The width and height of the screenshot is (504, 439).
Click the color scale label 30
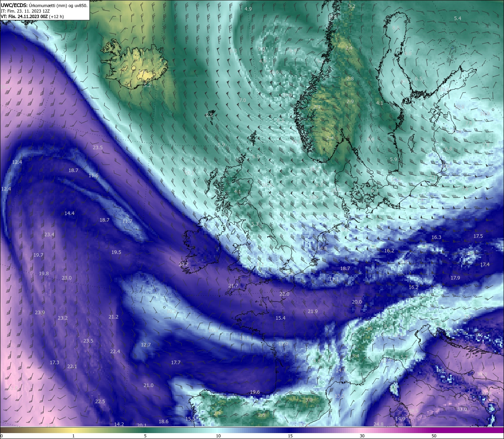(x=362, y=436)
